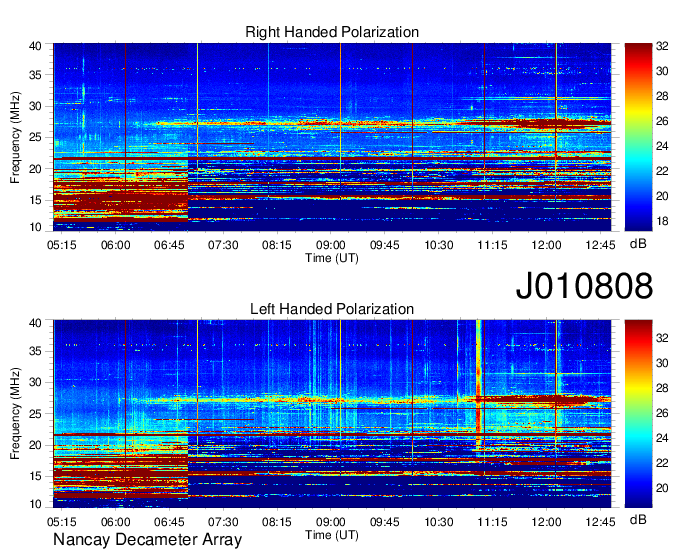680x552 pixels.
Task: Click the "09:00" time tick of the right-handed plot
Action: (331, 245)
